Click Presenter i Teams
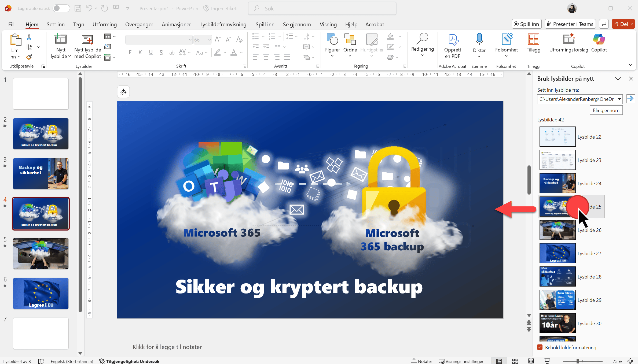Screen dimensions: 638x364 (570, 24)
